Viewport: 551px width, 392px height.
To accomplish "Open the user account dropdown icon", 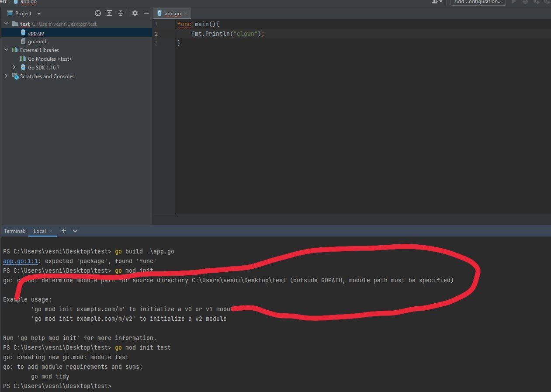I will [437, 2].
